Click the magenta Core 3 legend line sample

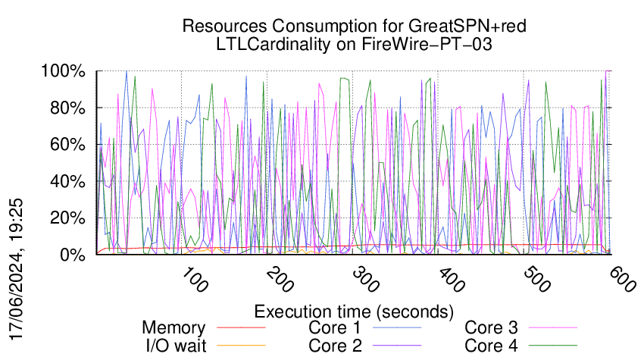(553, 327)
